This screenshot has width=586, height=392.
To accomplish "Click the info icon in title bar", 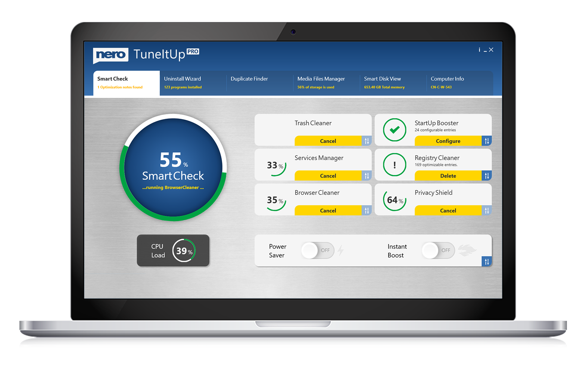I will pos(480,50).
